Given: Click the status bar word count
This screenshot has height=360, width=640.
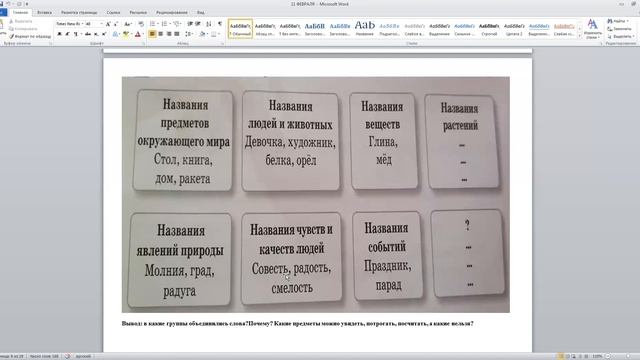Looking at the screenshot, I should click(44, 356).
